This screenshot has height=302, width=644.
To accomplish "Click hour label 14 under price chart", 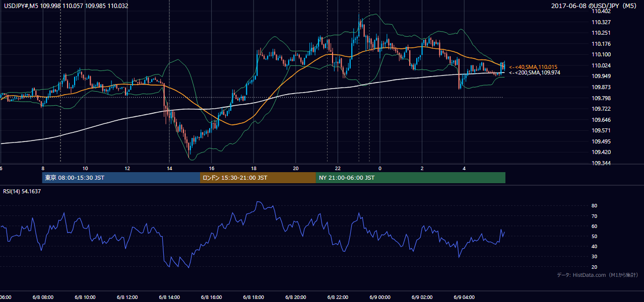I will pyautogui.click(x=169, y=169).
